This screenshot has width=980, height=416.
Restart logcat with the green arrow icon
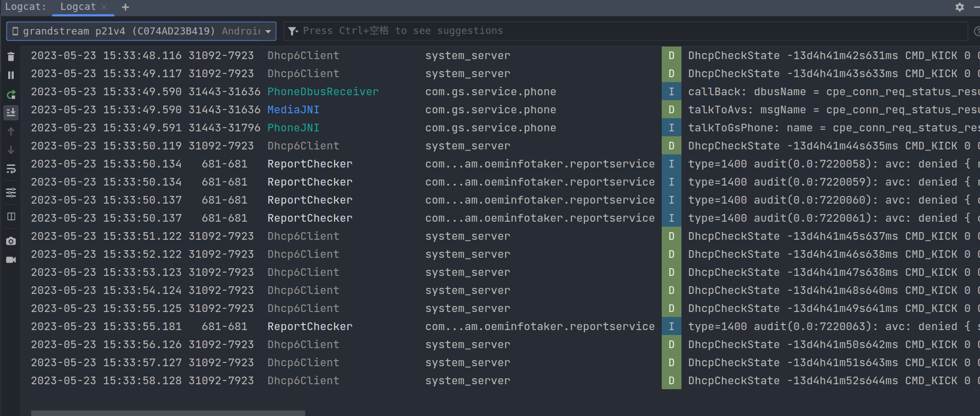(11, 94)
